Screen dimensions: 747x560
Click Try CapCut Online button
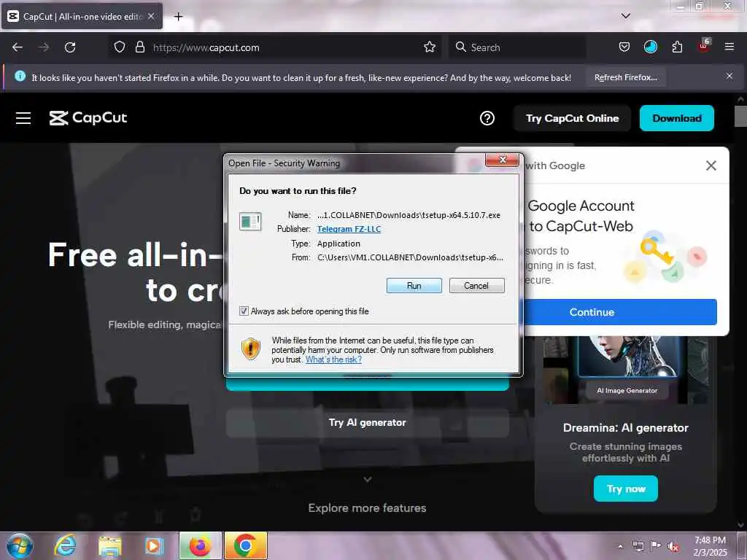[x=572, y=118]
